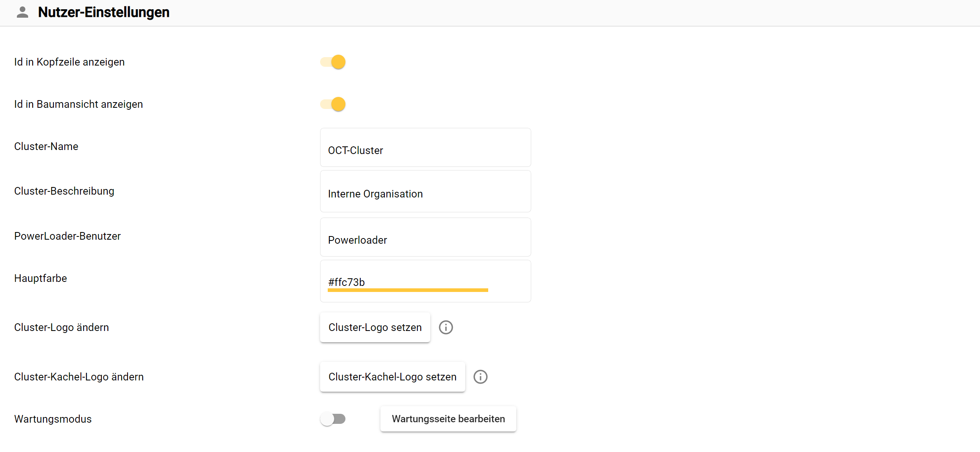Viewport: 980px width, 452px height.
Task: Click the Id in Kopfzeile anzeigen label
Action: coord(69,62)
